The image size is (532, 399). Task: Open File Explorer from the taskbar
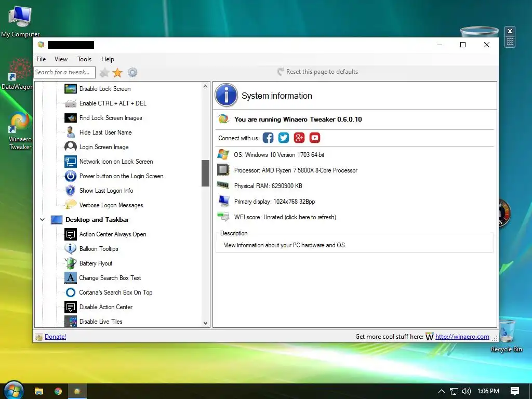tap(39, 391)
